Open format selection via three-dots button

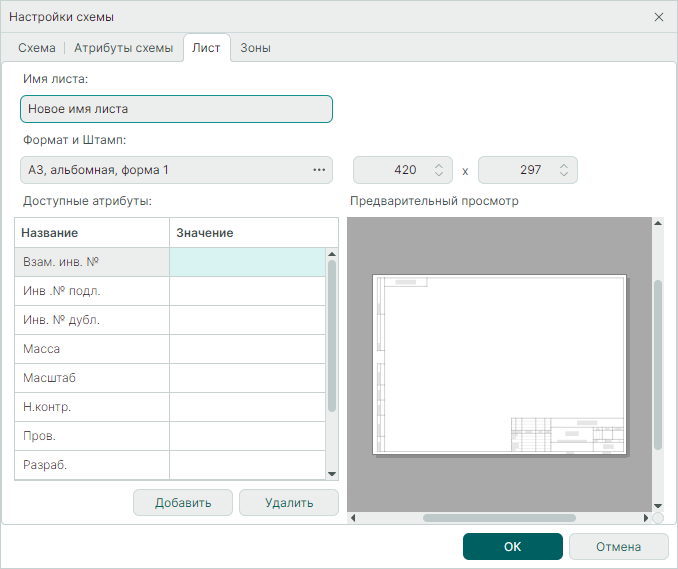pyautogui.click(x=319, y=170)
